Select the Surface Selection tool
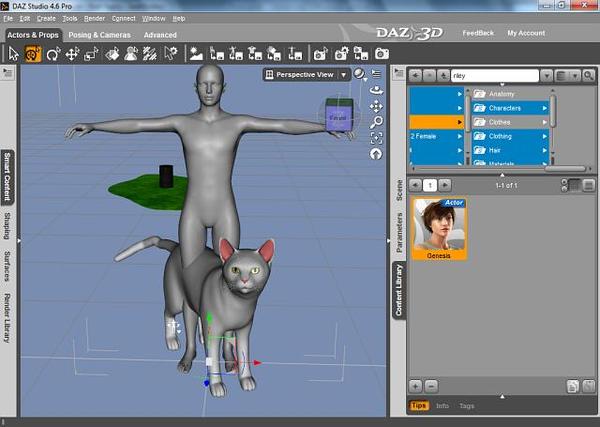Viewport: 600px width, 427px height. pos(131,54)
